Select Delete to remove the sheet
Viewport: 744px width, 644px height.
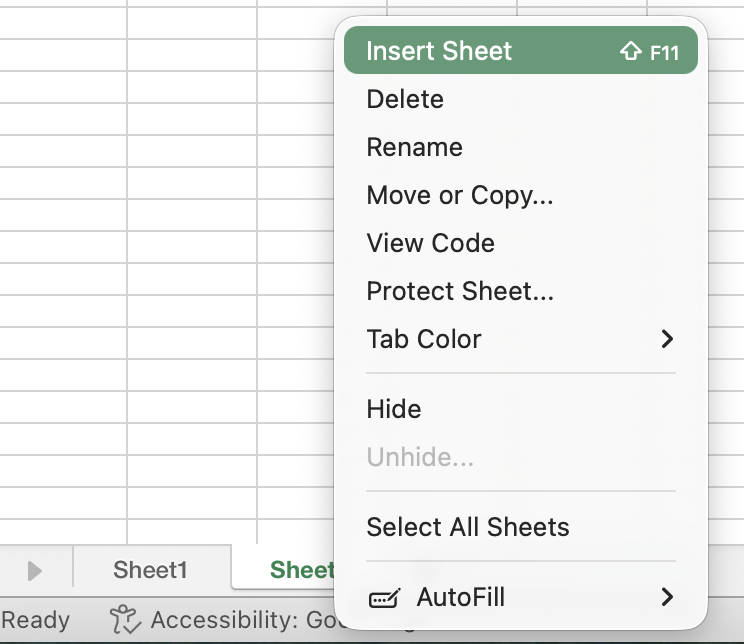pyautogui.click(x=405, y=99)
